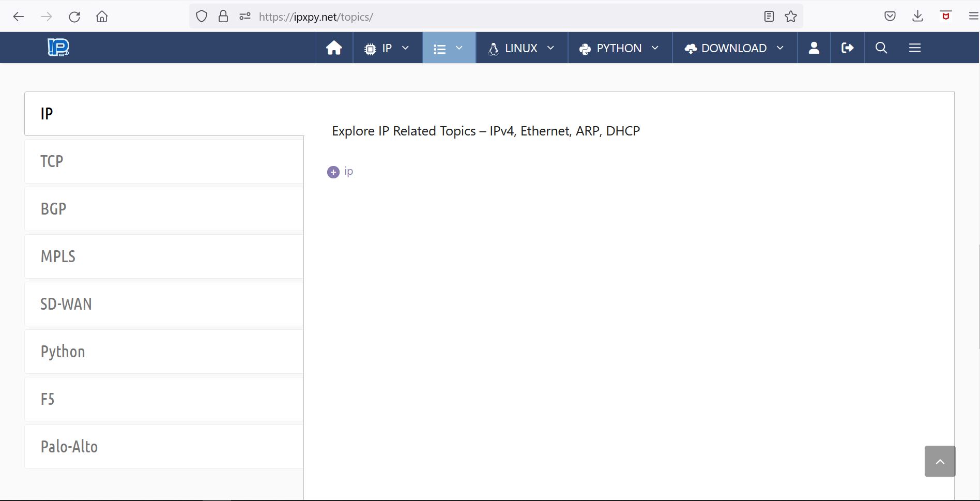This screenshot has height=501, width=980.
Task: Open the user account icon
Action: [x=814, y=48]
